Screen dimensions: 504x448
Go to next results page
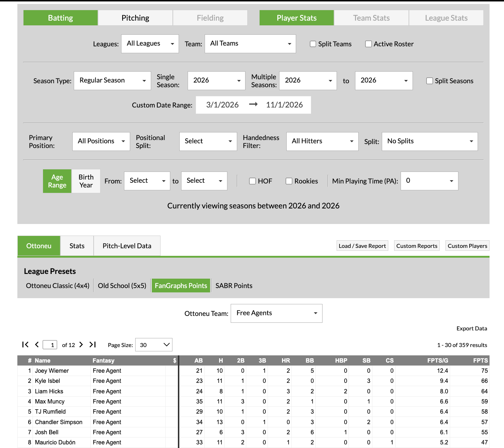point(81,345)
